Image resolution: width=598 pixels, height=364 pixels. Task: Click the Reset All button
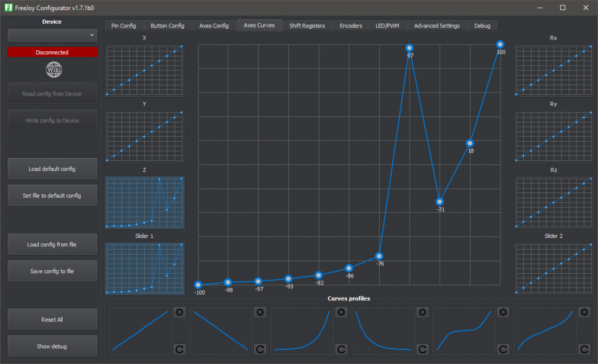pos(52,319)
